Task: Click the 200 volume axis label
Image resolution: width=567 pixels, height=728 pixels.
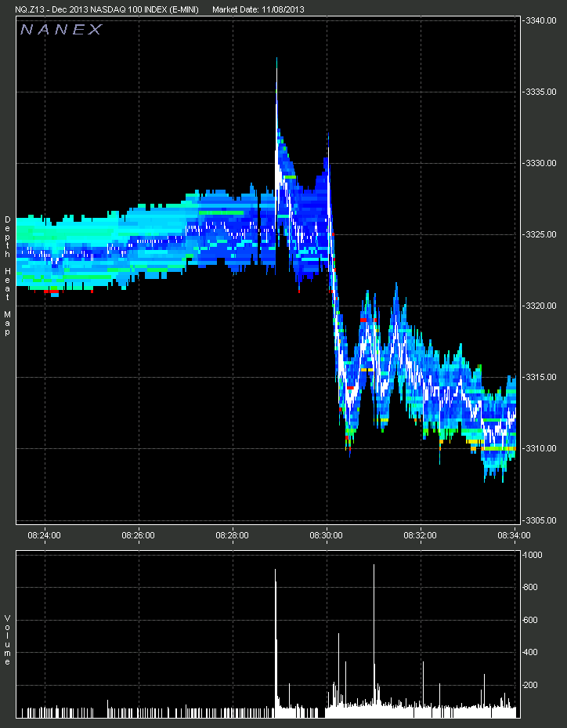Action: (x=533, y=685)
